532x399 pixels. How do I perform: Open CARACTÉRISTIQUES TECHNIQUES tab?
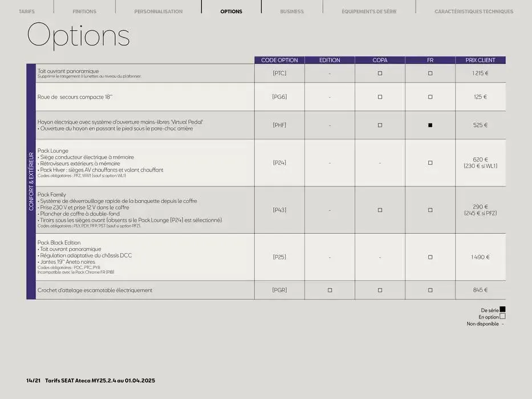pos(473,11)
